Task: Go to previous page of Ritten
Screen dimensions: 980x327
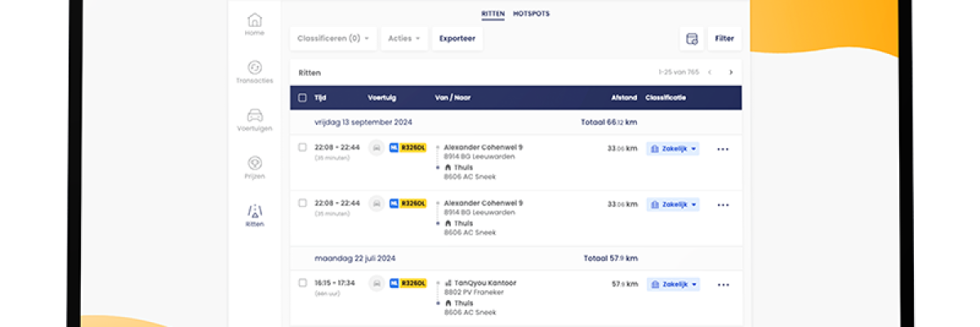Action: 710,72
